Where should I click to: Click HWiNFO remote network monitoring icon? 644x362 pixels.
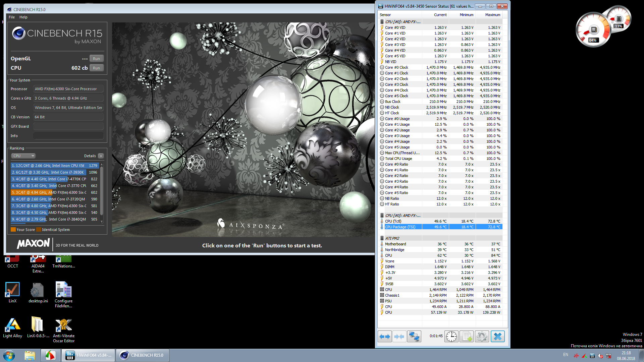pyautogui.click(x=414, y=336)
